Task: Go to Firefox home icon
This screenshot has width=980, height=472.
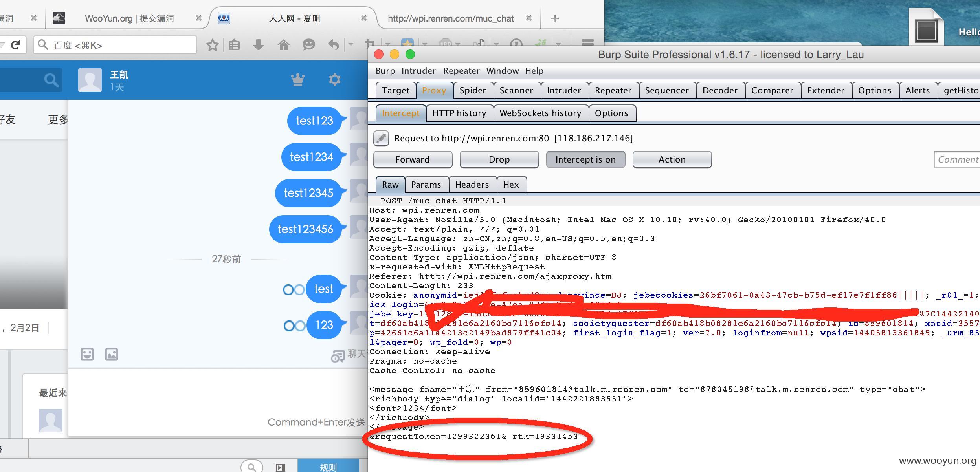Action: coord(283,45)
